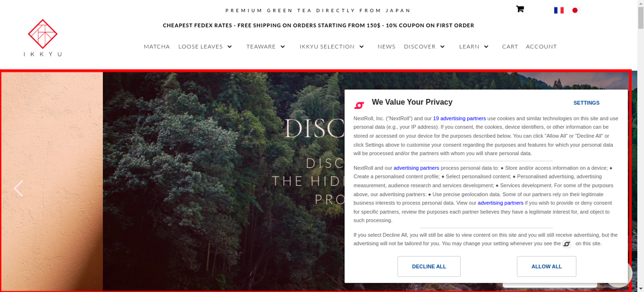
Task: Click the NextRoll logo in privacy dialog
Action: pos(359,105)
